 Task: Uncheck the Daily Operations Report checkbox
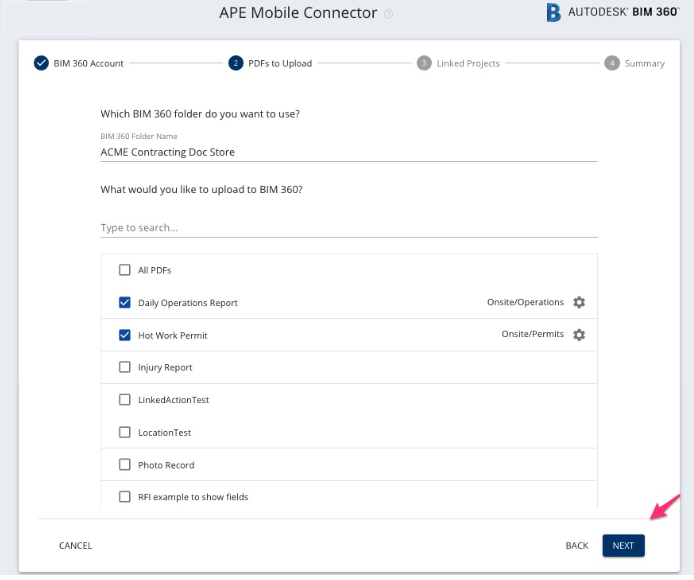pyautogui.click(x=125, y=302)
